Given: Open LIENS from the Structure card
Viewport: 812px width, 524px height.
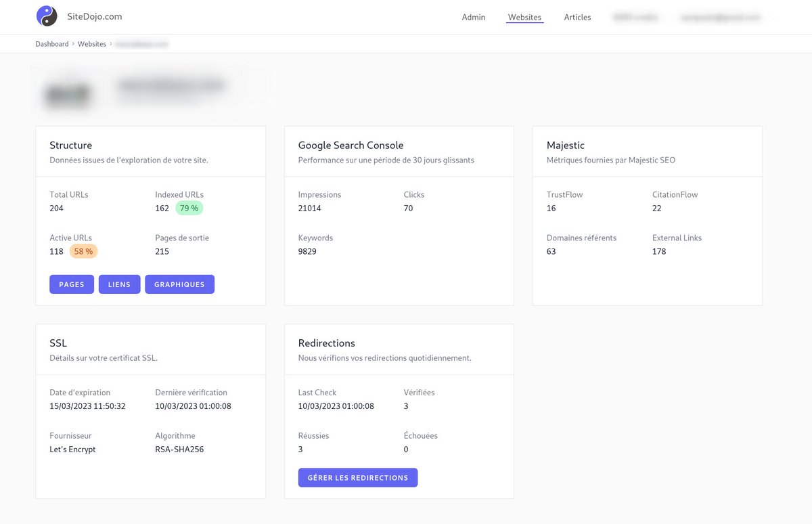Looking at the screenshot, I should [x=119, y=284].
